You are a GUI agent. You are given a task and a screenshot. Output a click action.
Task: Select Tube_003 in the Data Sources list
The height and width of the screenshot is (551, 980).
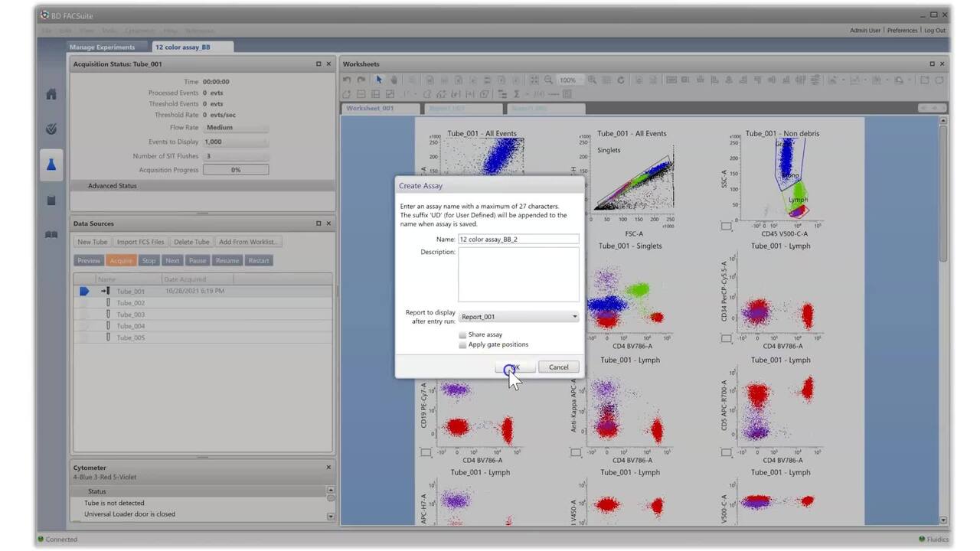point(130,315)
